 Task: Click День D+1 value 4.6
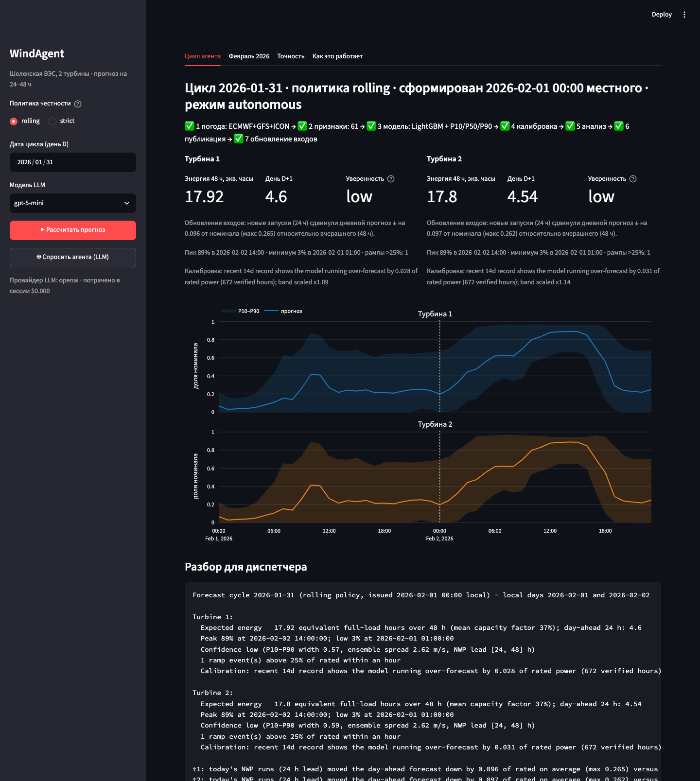(276, 197)
